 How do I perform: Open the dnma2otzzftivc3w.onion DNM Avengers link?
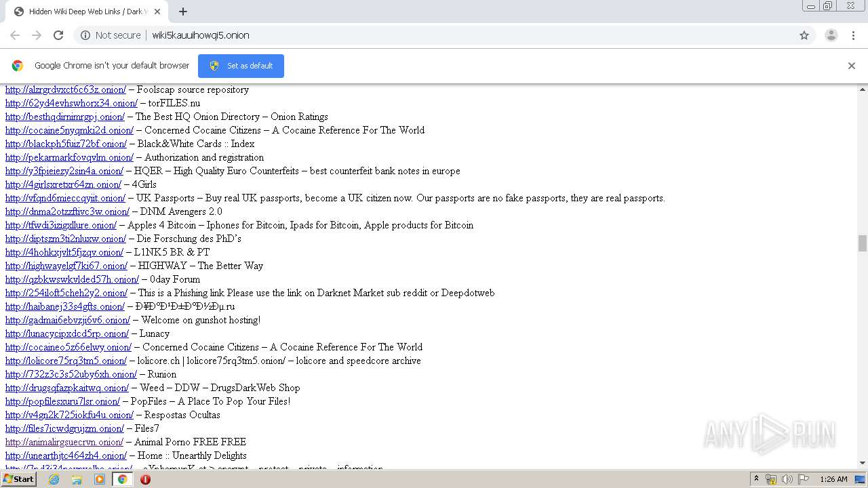(67, 211)
